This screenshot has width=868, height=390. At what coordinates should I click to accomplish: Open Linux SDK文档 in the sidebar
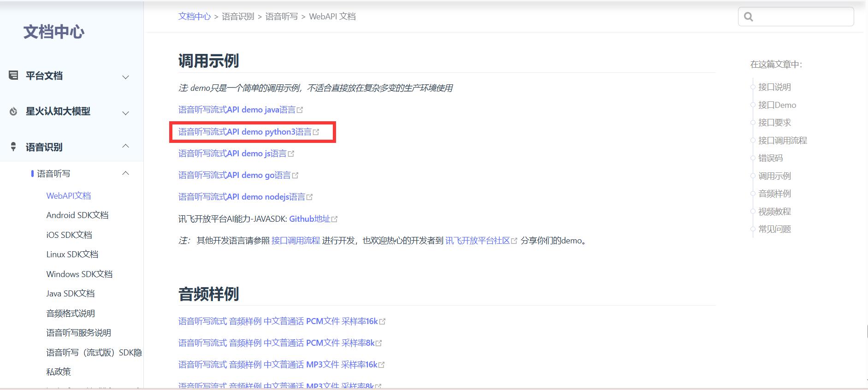coord(72,254)
